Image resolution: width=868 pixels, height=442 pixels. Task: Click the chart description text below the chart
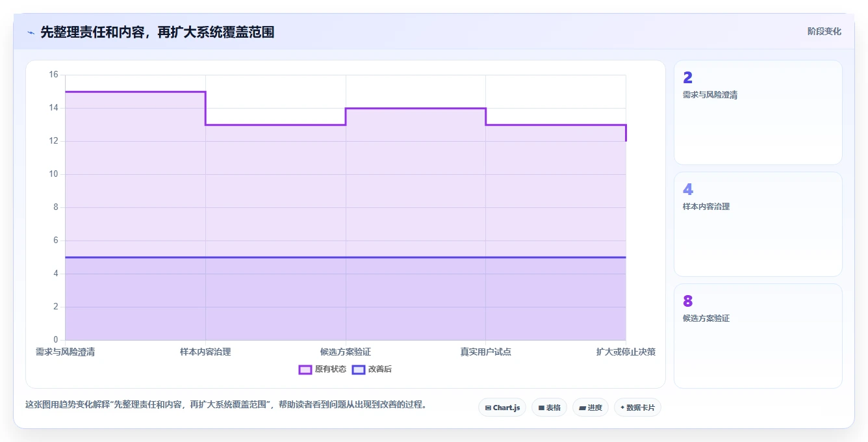click(226, 404)
